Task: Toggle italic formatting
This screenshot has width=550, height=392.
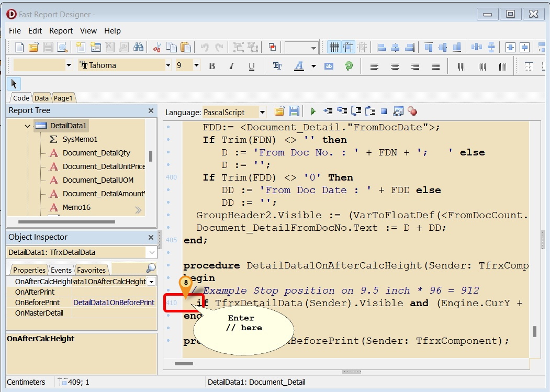Action: tap(231, 66)
